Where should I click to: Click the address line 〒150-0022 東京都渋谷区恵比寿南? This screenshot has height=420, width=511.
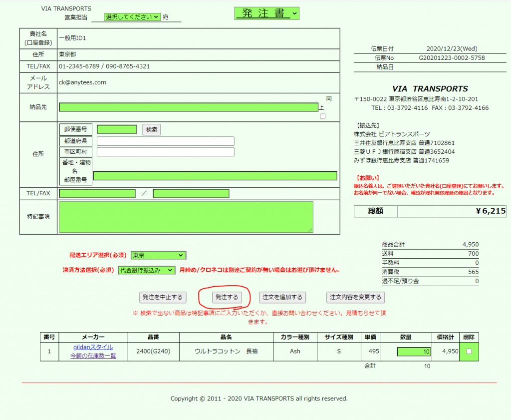(416, 99)
